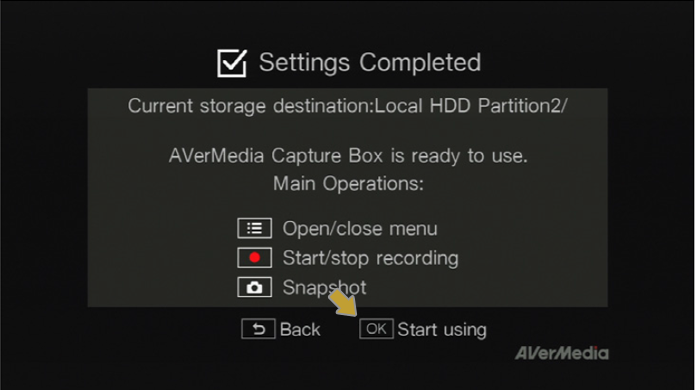The image size is (695, 390).
Task: Click the Current storage destination line
Action: 348,106
